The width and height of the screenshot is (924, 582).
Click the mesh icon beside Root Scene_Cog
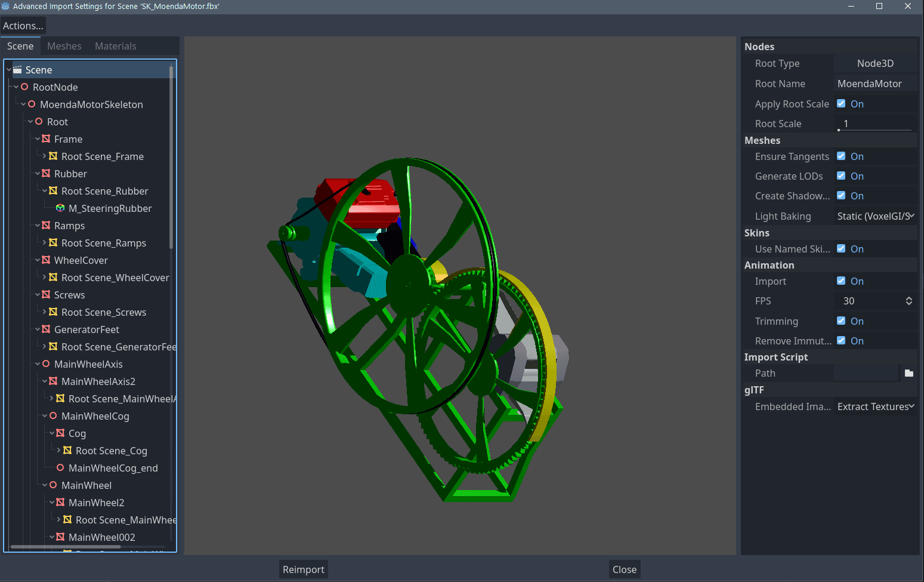[67, 451]
